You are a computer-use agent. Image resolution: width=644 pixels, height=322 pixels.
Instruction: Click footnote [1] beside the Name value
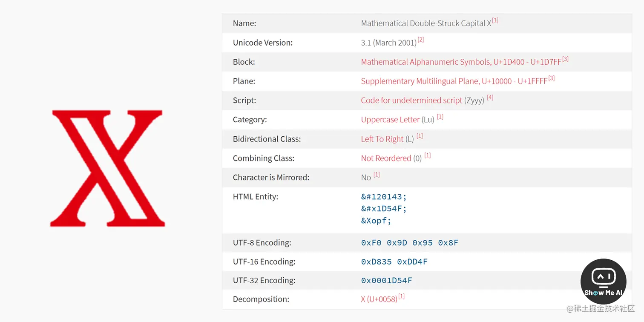click(x=495, y=20)
